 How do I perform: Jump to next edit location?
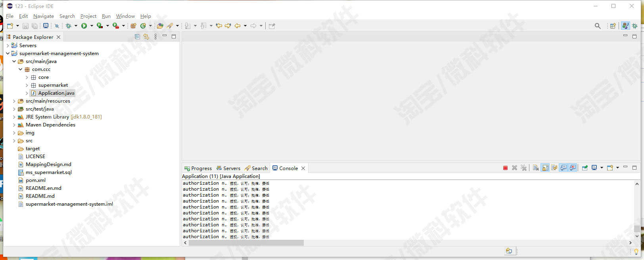pos(228,26)
